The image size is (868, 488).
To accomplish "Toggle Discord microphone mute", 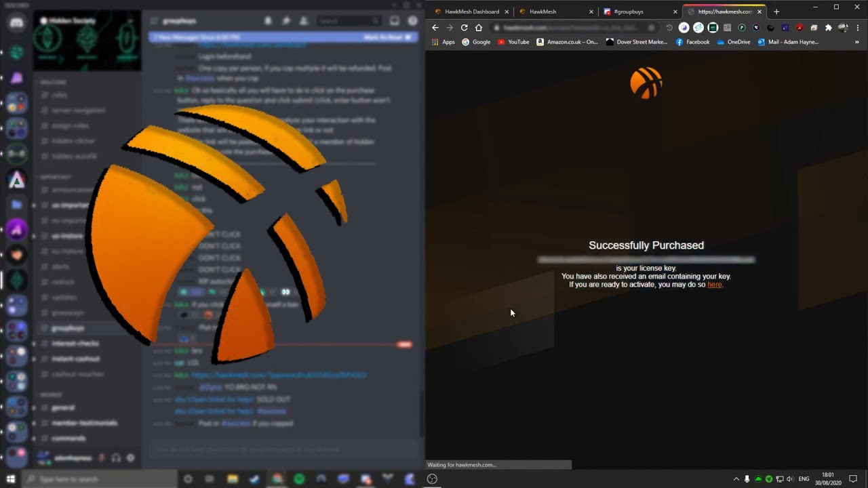I will [x=101, y=458].
